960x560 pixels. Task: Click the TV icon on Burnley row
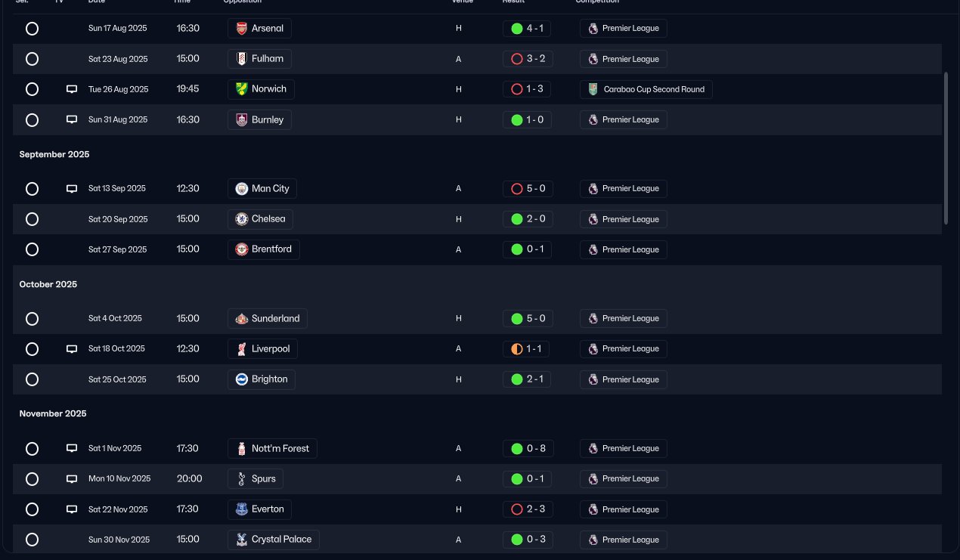72,119
